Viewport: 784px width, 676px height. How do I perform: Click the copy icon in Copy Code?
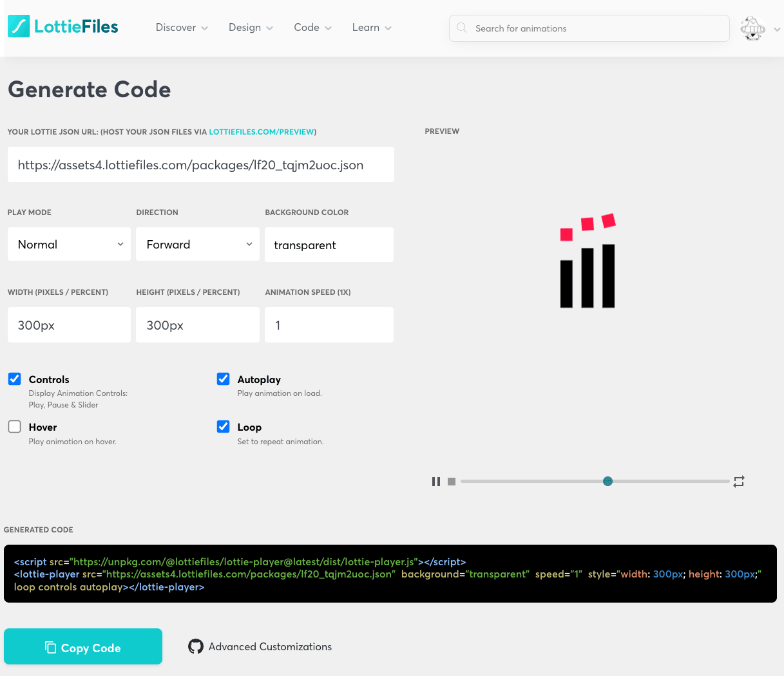coord(50,647)
